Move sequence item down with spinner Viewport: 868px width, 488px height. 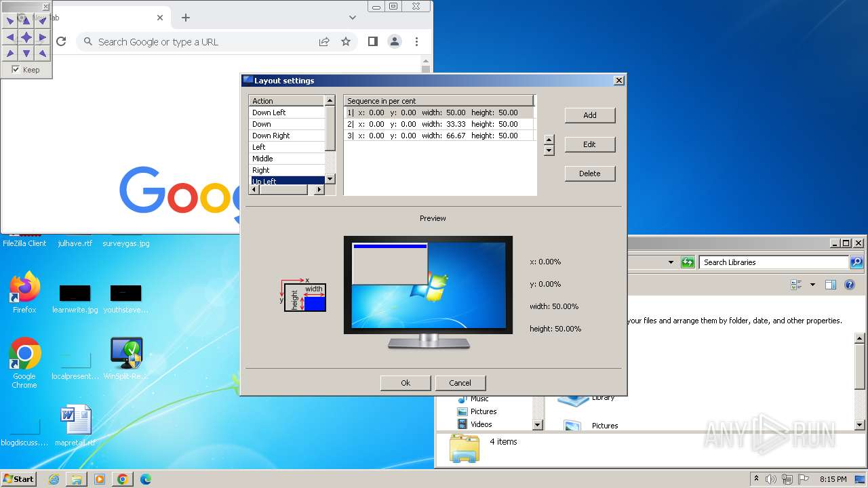(549, 150)
